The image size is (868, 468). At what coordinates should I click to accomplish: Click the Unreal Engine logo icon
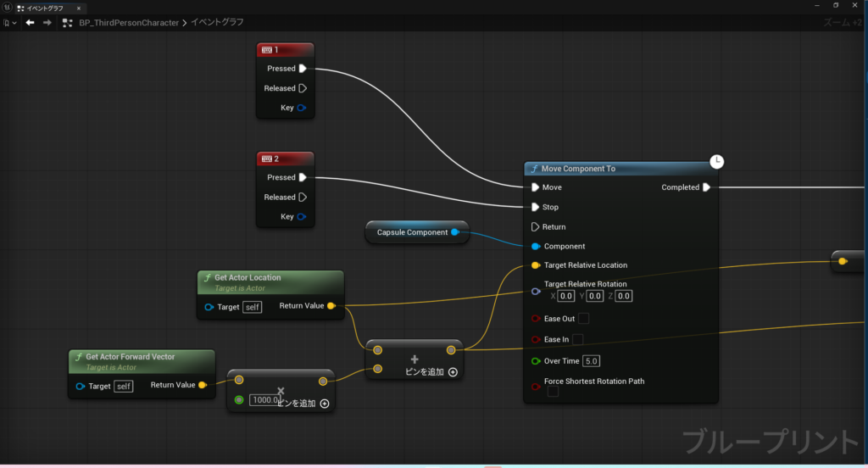click(x=6, y=7)
